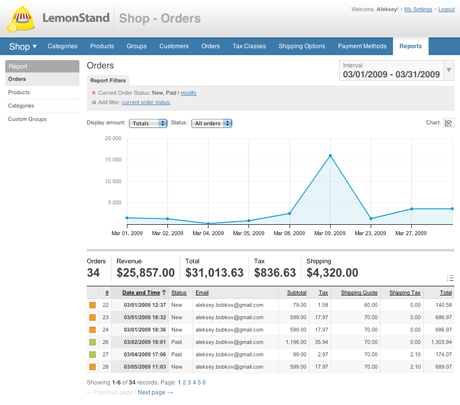The width and height of the screenshot is (460, 405).
Task: Sort by the Date and Time arrow
Action: [x=164, y=292]
